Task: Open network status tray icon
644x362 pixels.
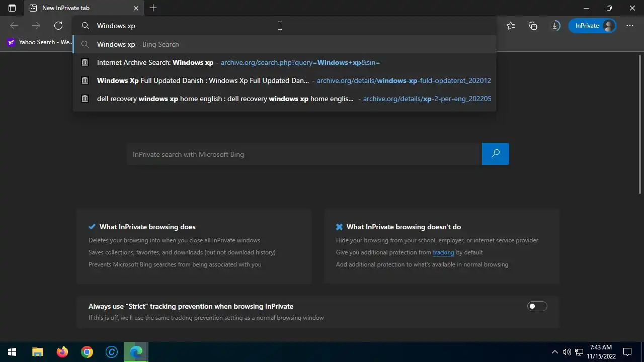Action: pyautogui.click(x=579, y=352)
